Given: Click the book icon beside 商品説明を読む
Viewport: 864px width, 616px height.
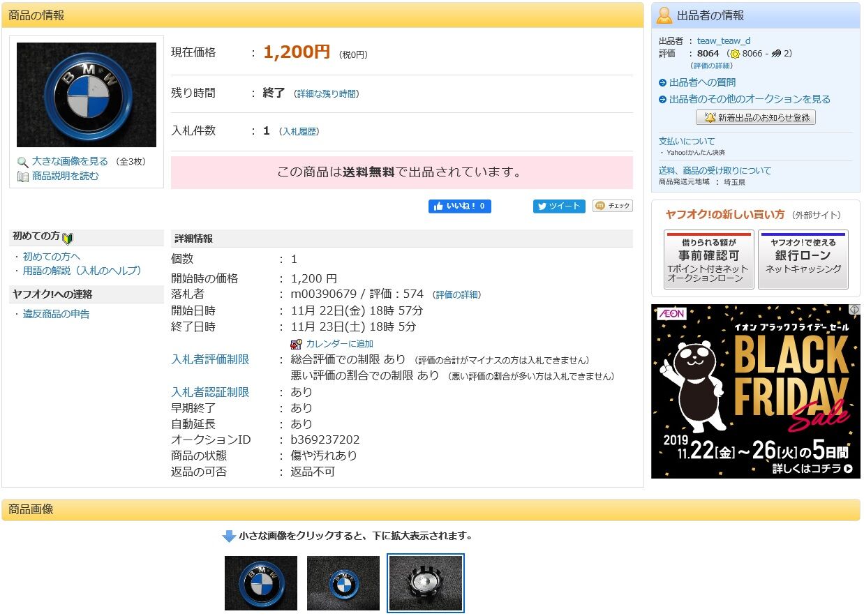Looking at the screenshot, I should (22, 176).
